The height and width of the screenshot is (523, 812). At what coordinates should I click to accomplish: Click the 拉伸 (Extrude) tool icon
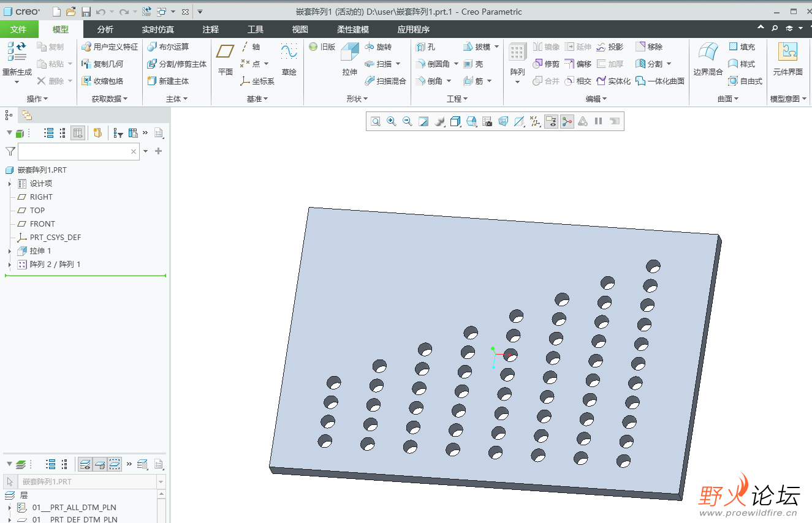pos(350,52)
